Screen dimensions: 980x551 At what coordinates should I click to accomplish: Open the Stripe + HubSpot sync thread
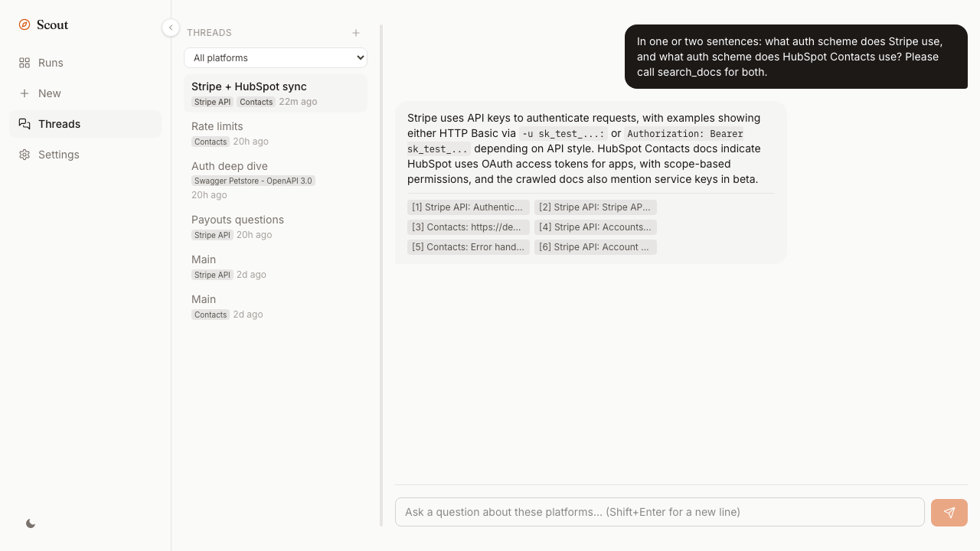pyautogui.click(x=276, y=93)
